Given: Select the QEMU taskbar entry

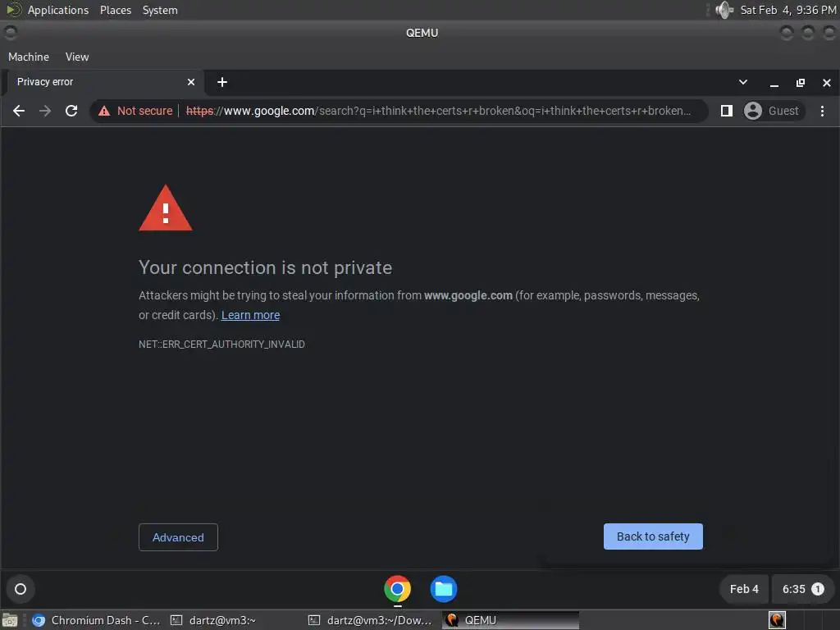Looking at the screenshot, I should (x=511, y=620).
